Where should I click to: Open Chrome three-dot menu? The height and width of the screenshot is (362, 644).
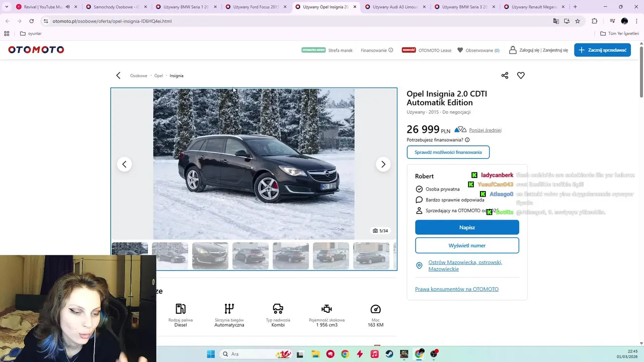click(x=636, y=21)
